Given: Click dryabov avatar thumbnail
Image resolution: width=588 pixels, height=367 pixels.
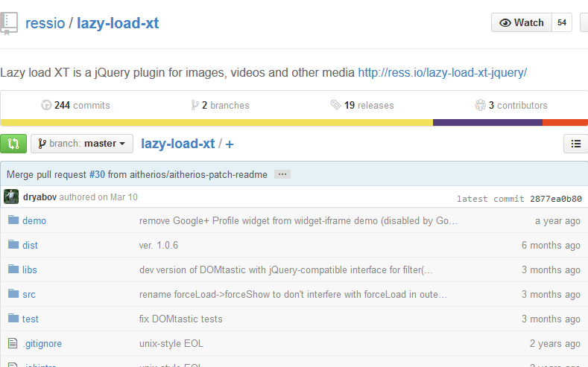Looking at the screenshot, I should pyautogui.click(x=11, y=197).
